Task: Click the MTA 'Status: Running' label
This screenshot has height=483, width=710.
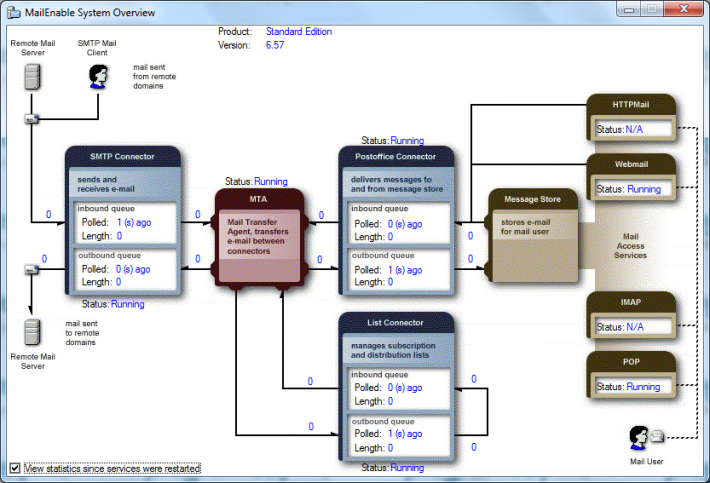Action: point(256,182)
